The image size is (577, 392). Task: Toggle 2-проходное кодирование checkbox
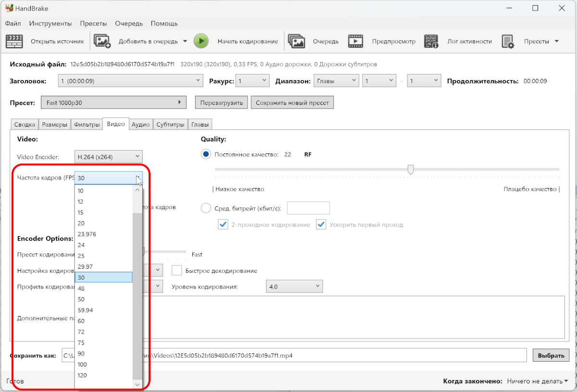pos(223,225)
